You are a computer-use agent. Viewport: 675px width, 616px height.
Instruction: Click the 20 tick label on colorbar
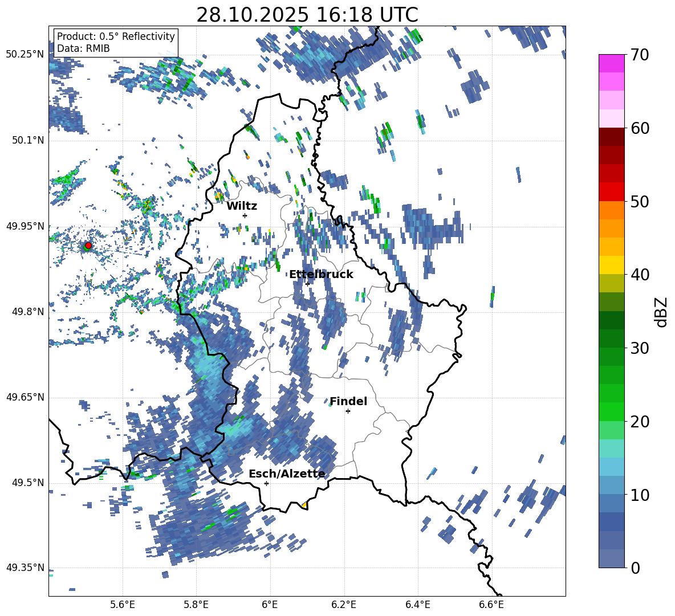click(x=640, y=422)
